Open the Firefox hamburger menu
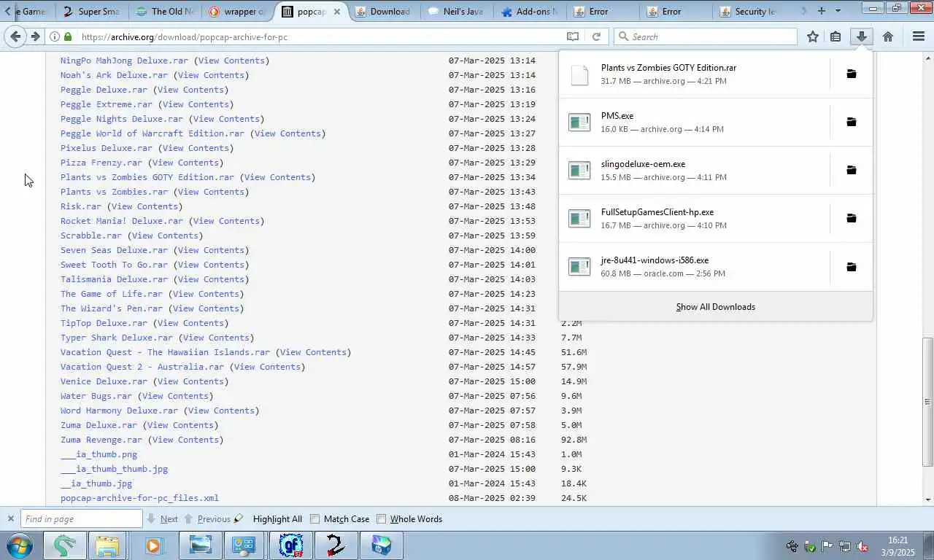The width and height of the screenshot is (934, 560). [919, 36]
